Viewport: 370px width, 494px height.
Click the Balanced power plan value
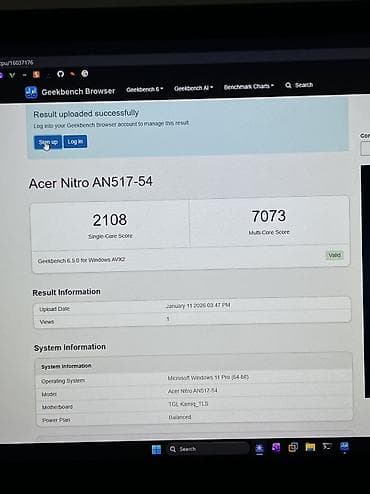[x=180, y=417]
